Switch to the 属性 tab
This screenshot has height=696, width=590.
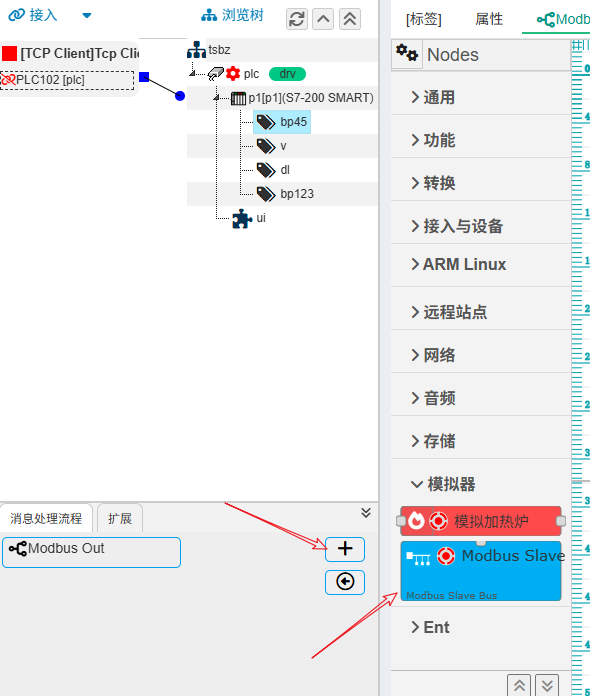[489, 19]
